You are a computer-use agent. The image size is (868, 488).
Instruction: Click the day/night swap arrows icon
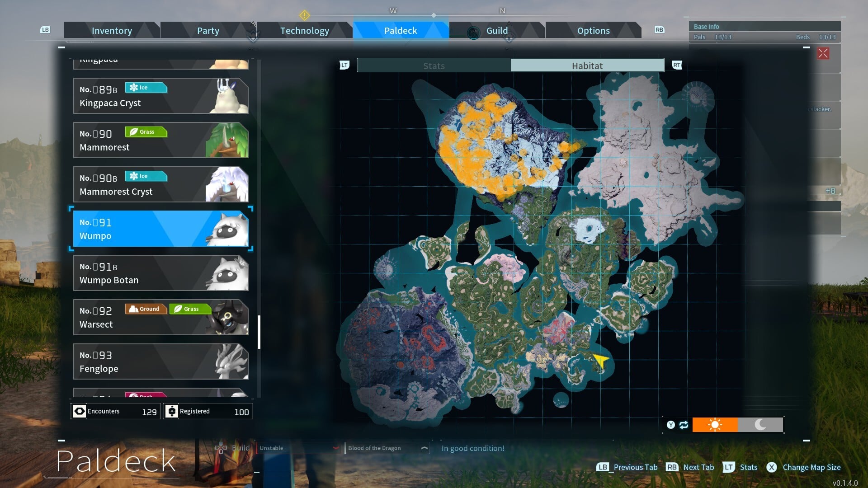684,425
